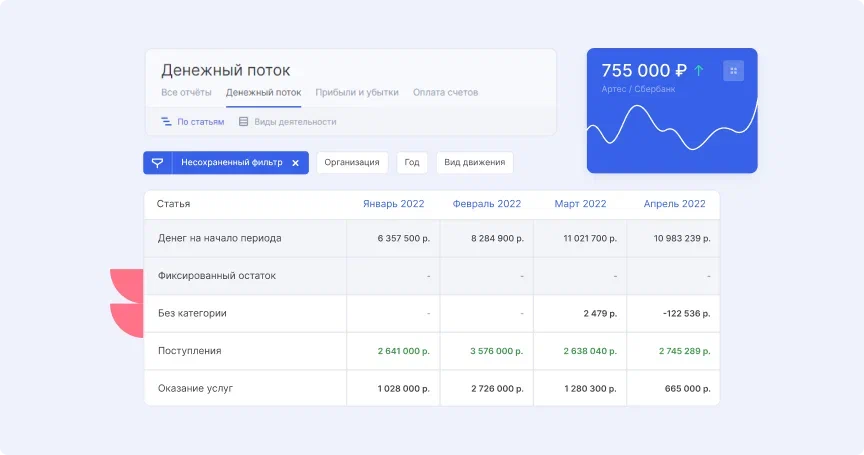864x455 pixels.
Task: Open the Прибыли и убытки tab
Action: click(356, 93)
